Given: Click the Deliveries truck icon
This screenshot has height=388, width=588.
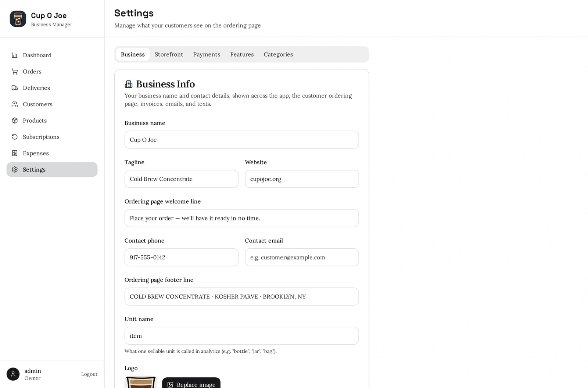Looking at the screenshot, I should point(15,88).
